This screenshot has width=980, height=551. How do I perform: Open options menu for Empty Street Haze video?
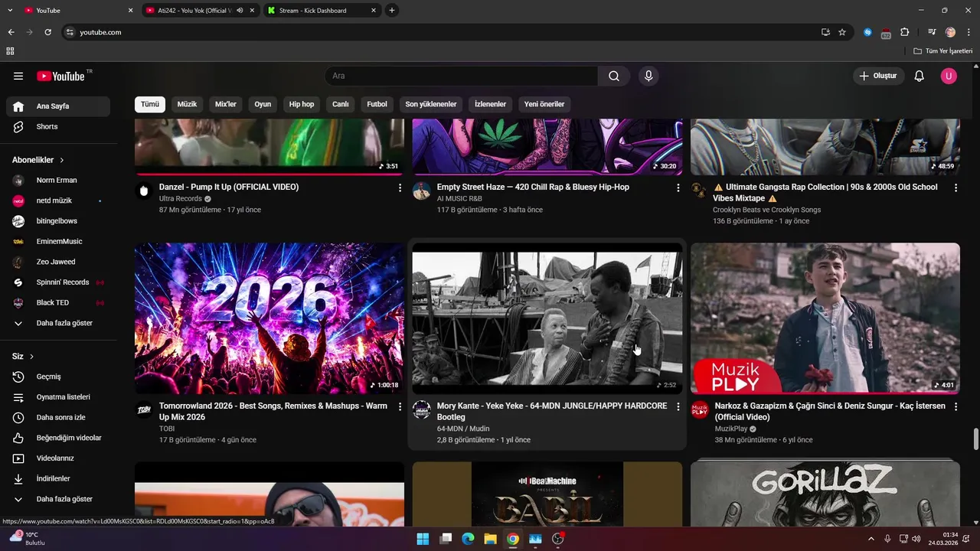click(x=678, y=187)
